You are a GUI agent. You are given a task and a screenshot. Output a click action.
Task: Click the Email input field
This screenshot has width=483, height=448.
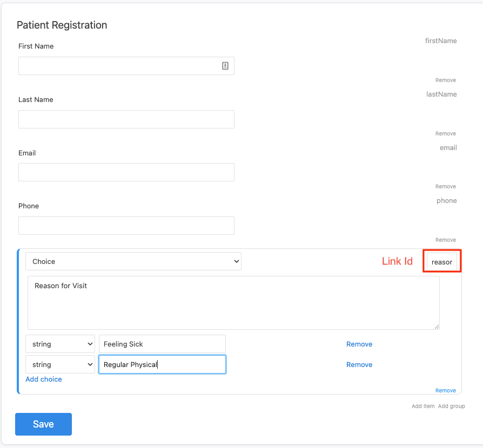tap(126, 172)
